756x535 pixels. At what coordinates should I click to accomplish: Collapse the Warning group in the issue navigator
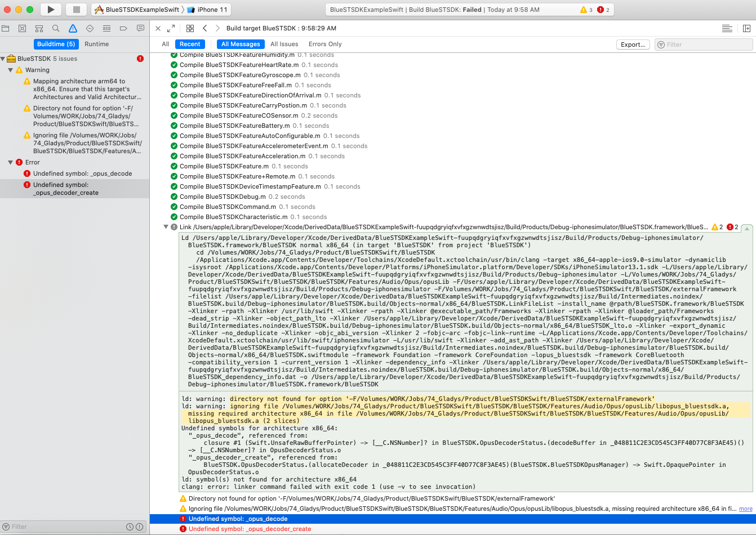click(10, 70)
